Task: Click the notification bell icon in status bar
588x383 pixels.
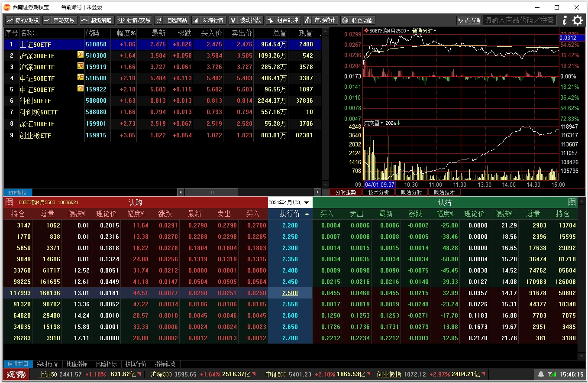Action: 541,374
